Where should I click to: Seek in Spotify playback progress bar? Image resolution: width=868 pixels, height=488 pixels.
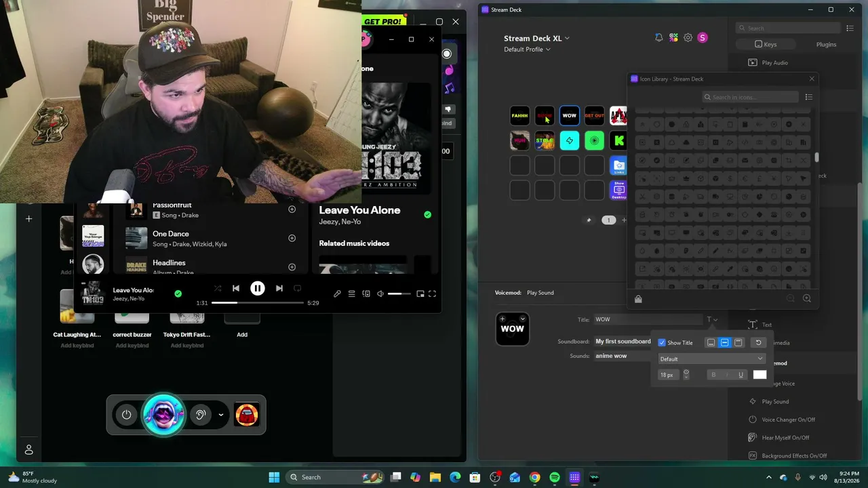[258, 303]
